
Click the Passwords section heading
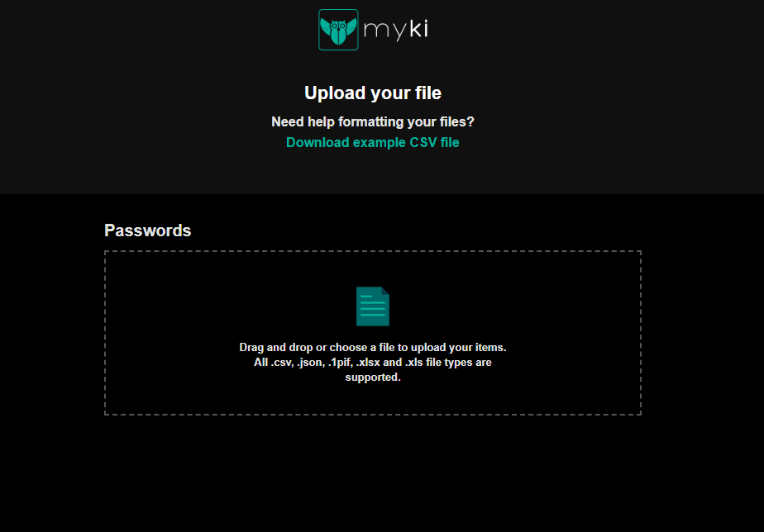click(x=148, y=230)
